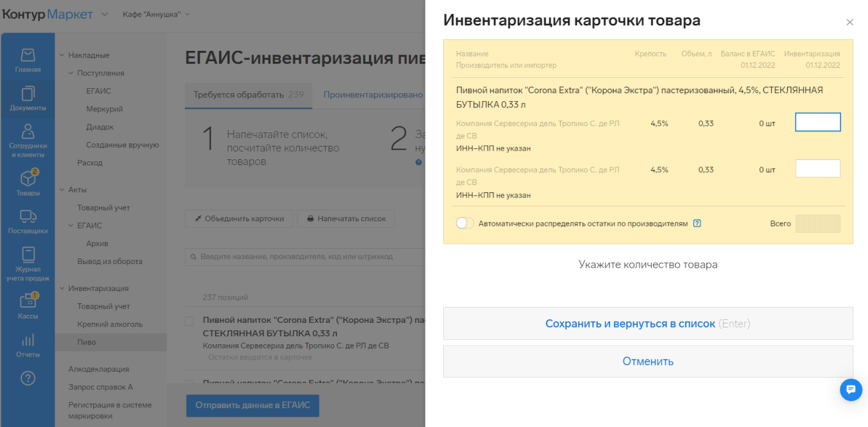
Task: Open Меркурий under Поступления
Action: click(x=105, y=109)
